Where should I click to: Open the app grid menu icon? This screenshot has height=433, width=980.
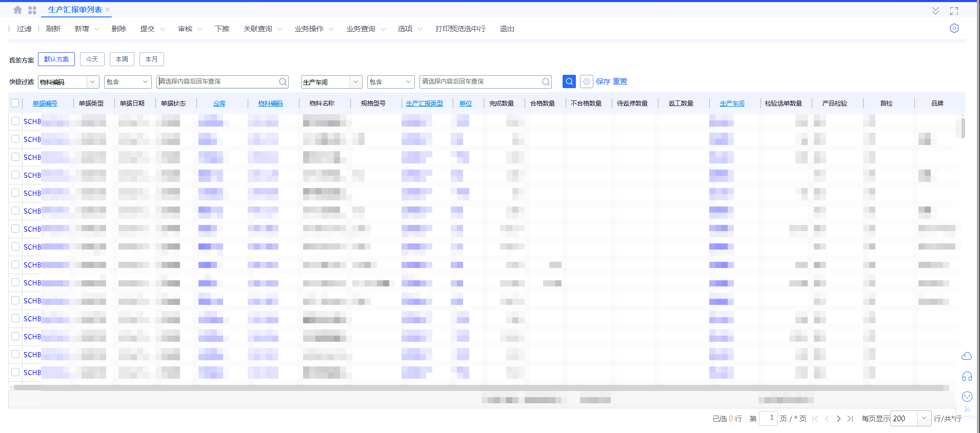click(32, 10)
